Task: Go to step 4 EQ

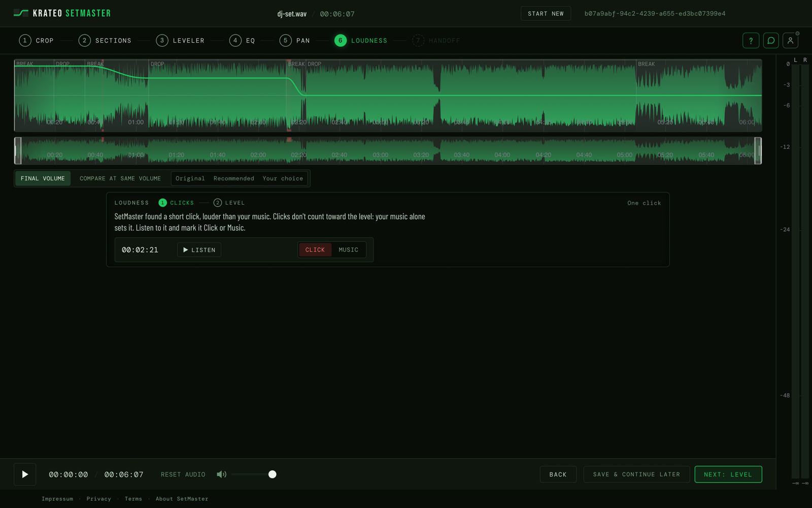Action: coord(242,41)
